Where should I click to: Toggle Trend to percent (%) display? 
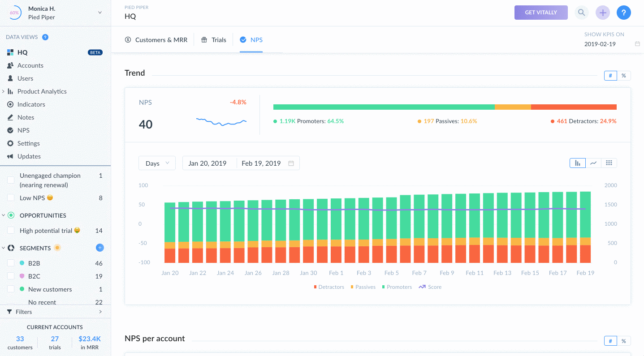click(x=624, y=76)
